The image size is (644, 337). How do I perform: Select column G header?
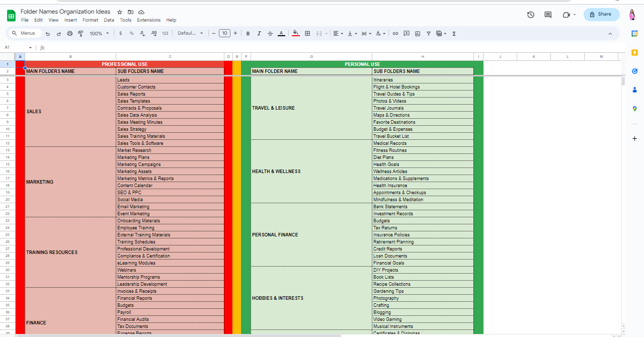[311, 56]
